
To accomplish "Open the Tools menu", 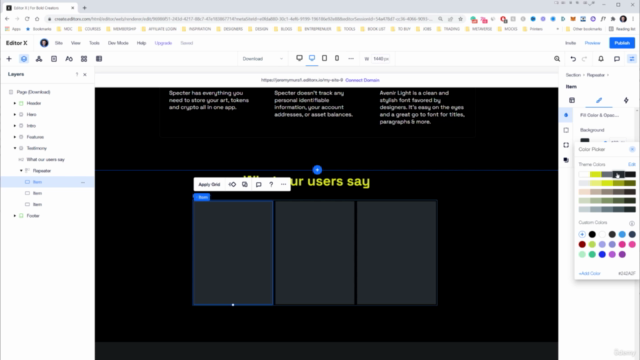I will pos(94,43).
